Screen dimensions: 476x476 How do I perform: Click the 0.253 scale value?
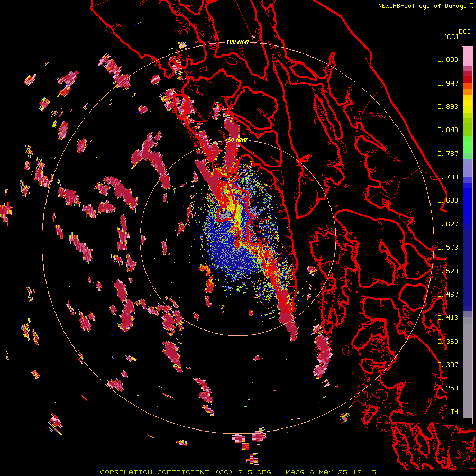pos(448,388)
